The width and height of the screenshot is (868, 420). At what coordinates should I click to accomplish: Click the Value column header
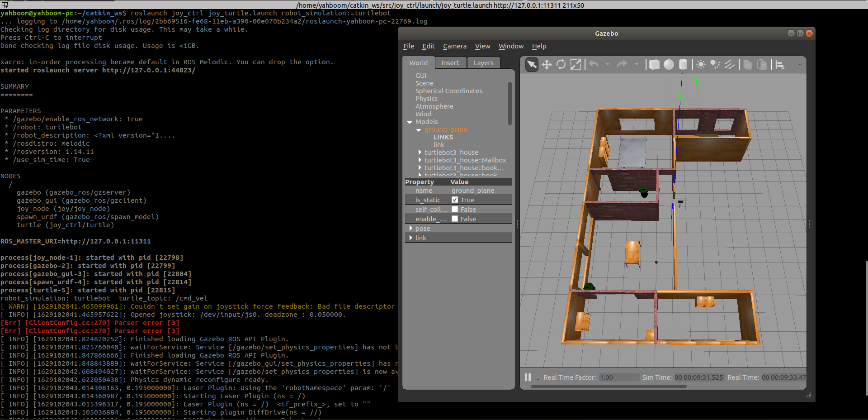[481, 182]
